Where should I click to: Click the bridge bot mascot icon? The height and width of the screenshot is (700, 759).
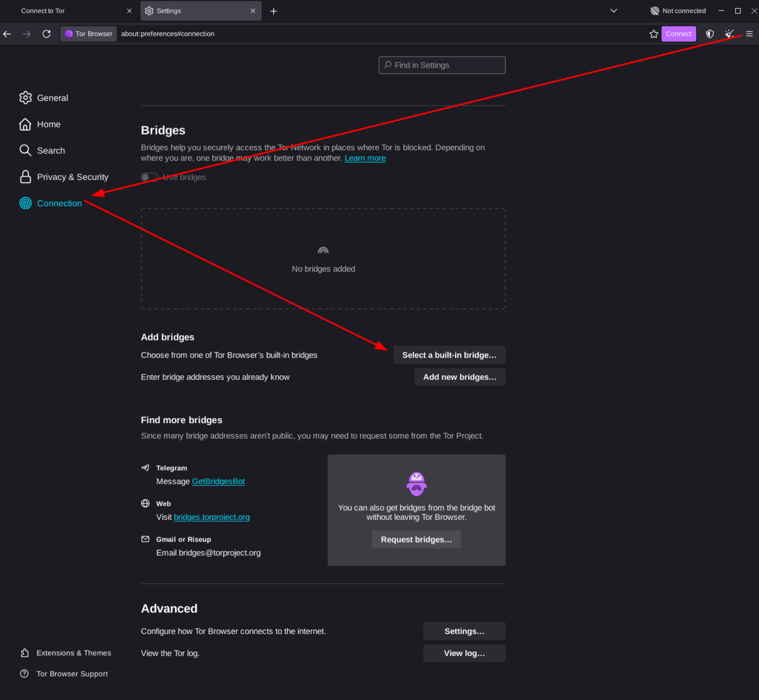[416, 484]
